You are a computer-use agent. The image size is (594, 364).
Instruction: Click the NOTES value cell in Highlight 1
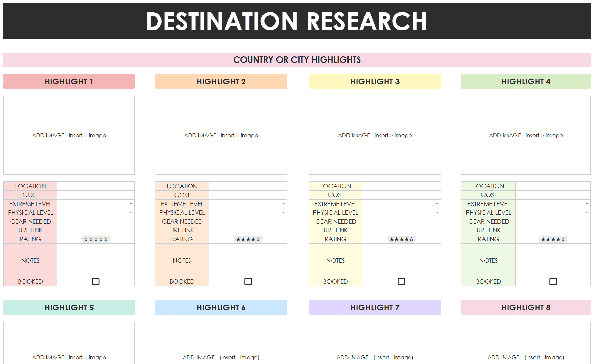click(96, 260)
